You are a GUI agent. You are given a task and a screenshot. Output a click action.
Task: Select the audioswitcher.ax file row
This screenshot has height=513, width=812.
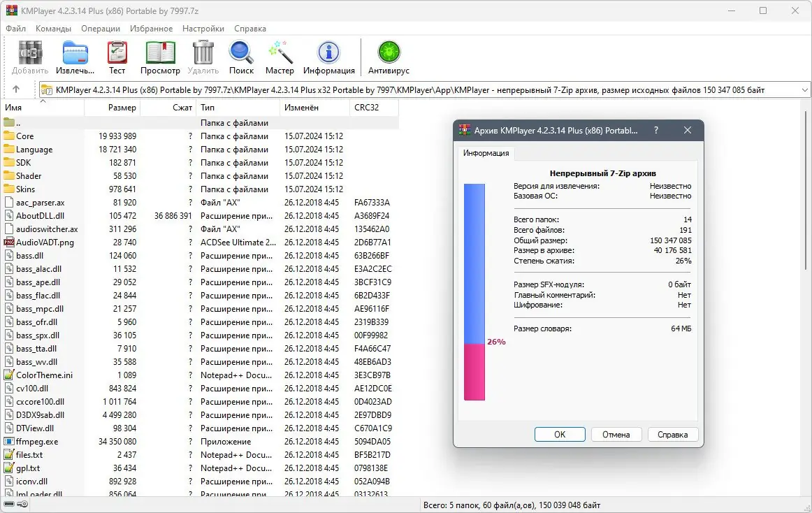tap(199, 229)
